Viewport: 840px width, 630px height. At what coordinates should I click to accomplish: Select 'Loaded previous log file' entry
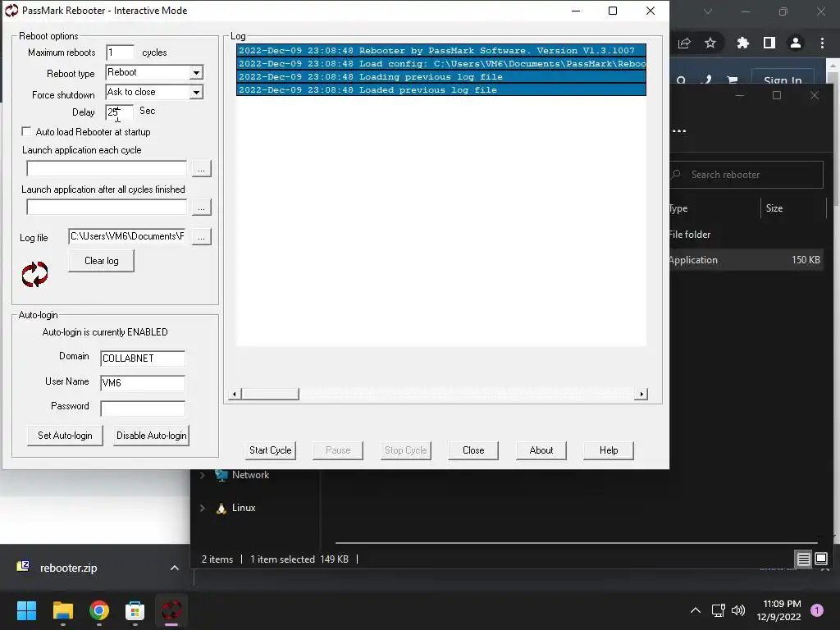[x=441, y=90]
